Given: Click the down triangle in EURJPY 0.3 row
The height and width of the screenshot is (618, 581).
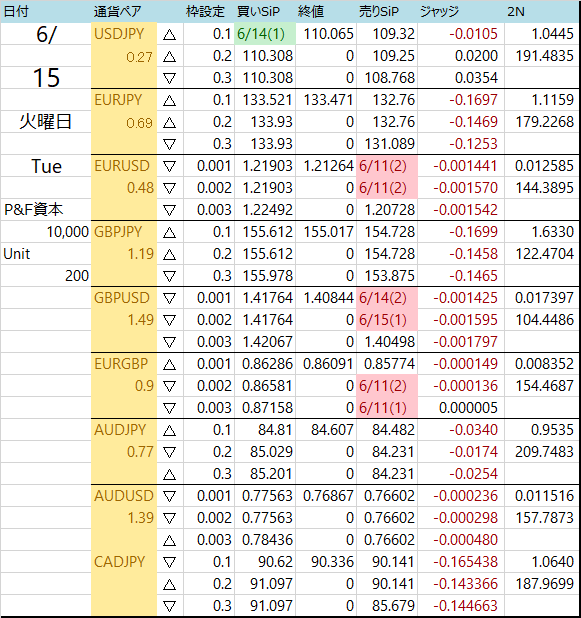Looking at the screenshot, I should click(169, 145).
